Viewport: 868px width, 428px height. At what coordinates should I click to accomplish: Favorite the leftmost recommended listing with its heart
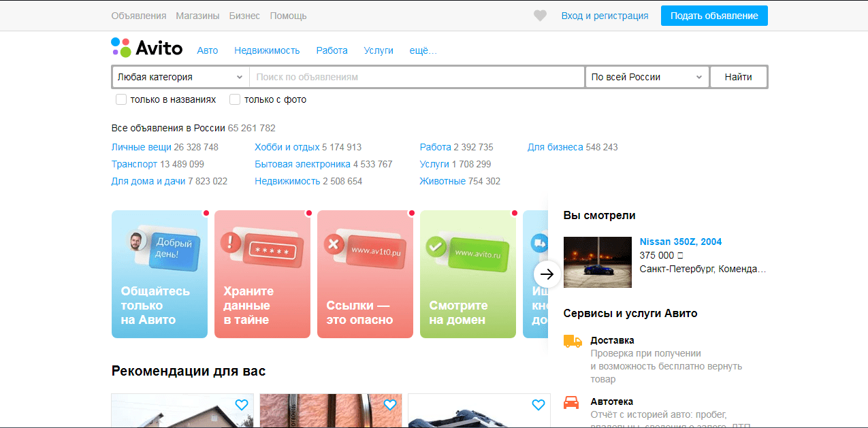tap(241, 405)
